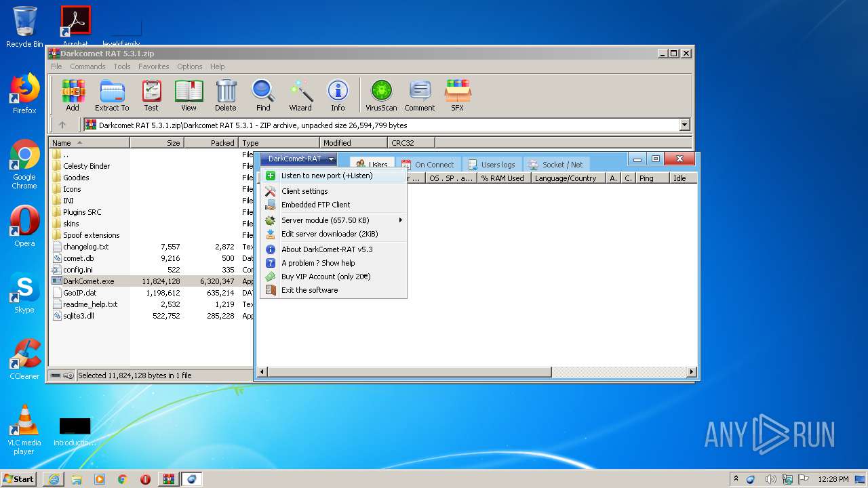Viewport: 868px width, 488px height.
Task: Switch to the On Connect tab
Action: (428, 164)
